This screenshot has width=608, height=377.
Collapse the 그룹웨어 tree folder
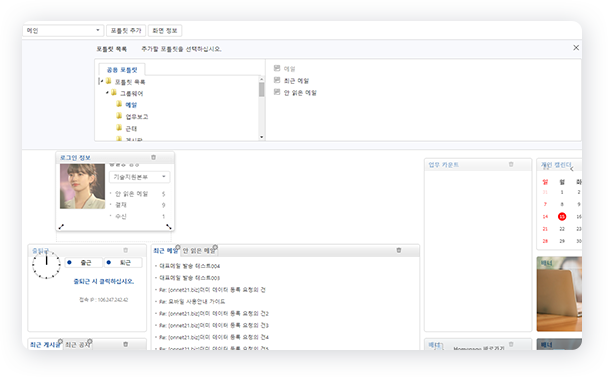(107, 93)
